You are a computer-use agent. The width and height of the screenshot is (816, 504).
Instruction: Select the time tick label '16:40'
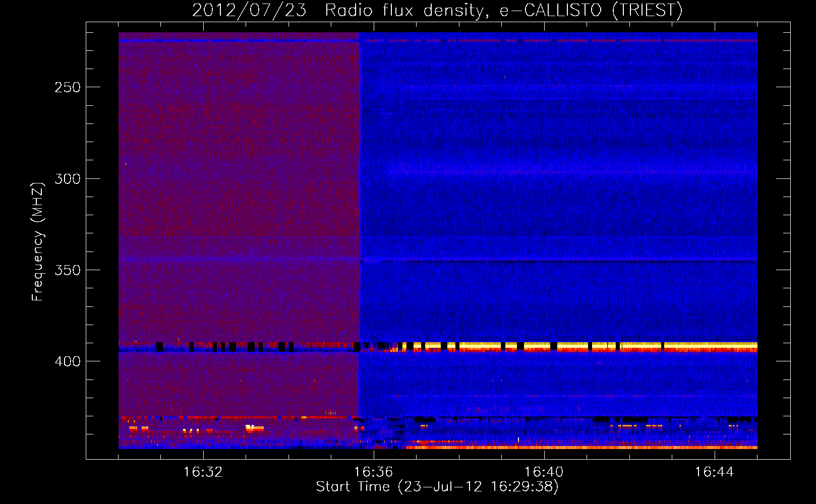click(x=544, y=472)
